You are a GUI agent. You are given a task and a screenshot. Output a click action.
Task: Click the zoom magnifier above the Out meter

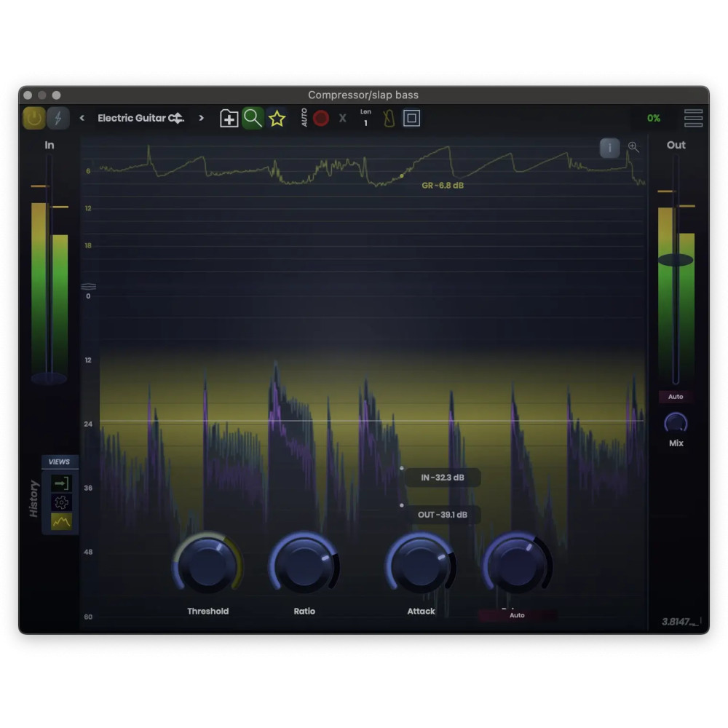pyautogui.click(x=633, y=147)
